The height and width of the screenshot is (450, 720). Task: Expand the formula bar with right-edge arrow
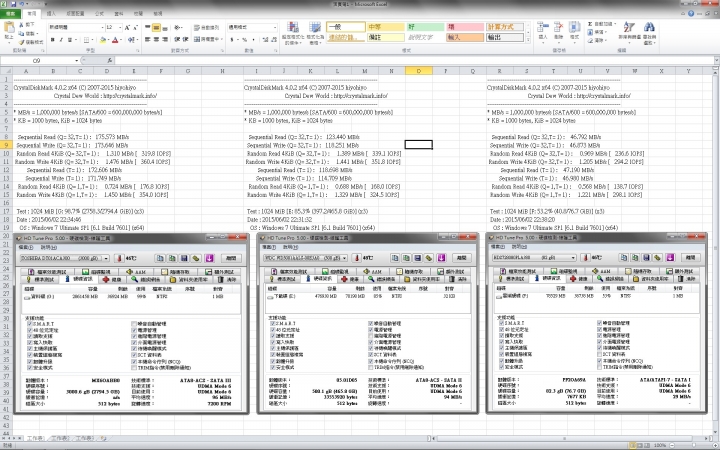point(716,60)
